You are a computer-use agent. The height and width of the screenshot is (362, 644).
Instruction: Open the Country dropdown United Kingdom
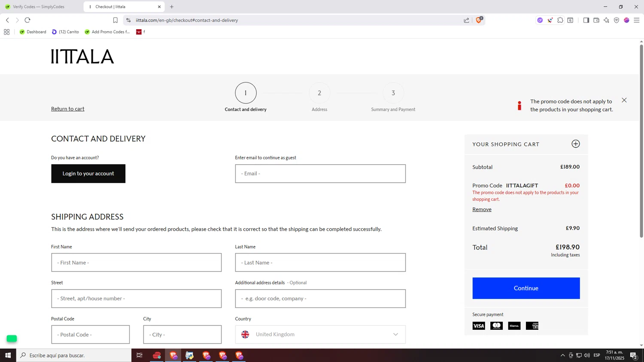coord(320,335)
